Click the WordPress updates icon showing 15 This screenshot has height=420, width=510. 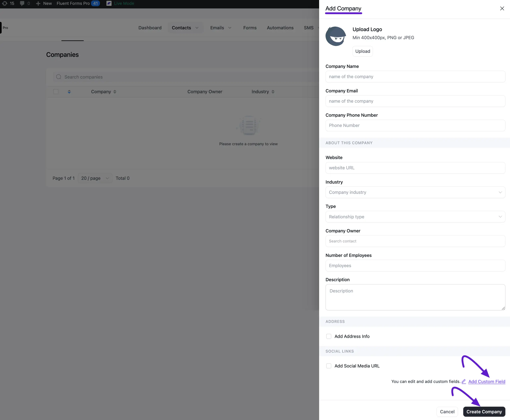(5, 3)
